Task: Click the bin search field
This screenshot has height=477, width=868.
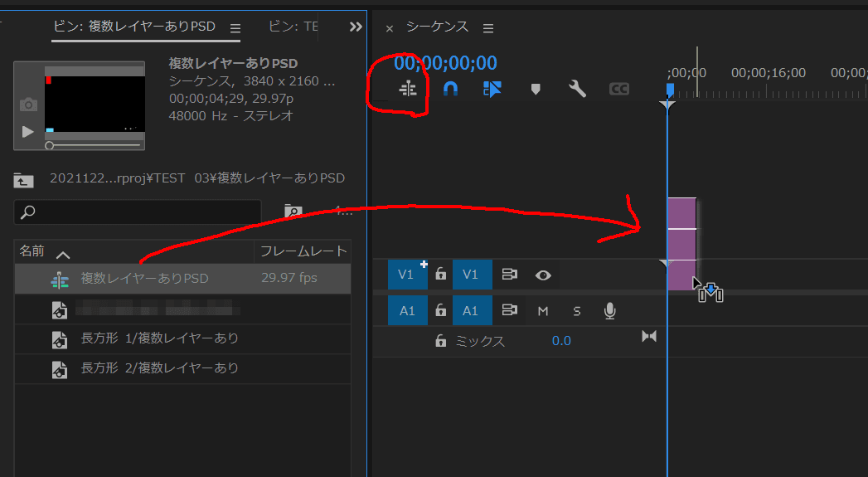Action: point(138,212)
